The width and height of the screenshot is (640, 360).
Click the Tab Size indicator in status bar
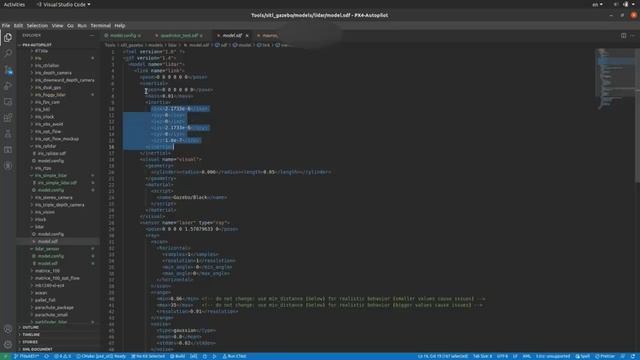pos(482,356)
